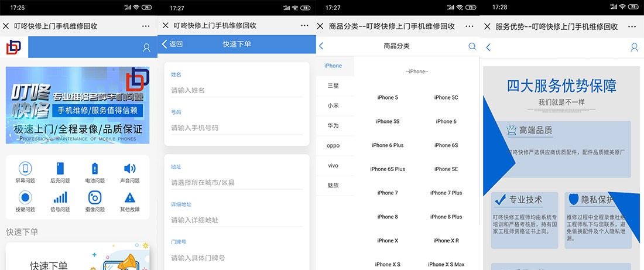Image resolution: width=644 pixels, height=270 pixels.
Task: Select the 信号问题 signal bars icon
Action: pos(60,197)
